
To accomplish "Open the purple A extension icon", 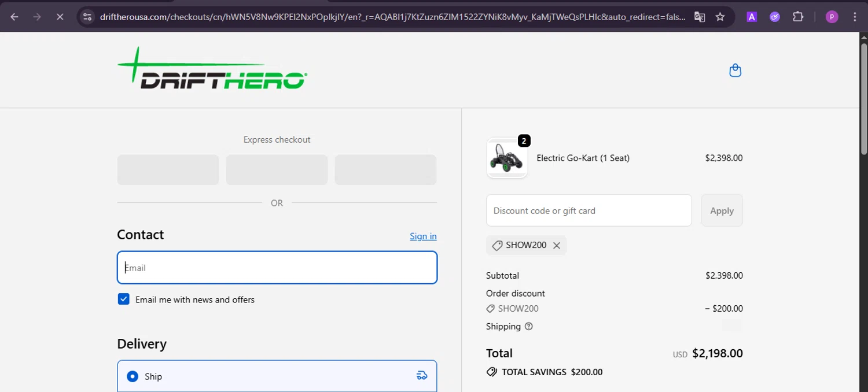I will (752, 17).
